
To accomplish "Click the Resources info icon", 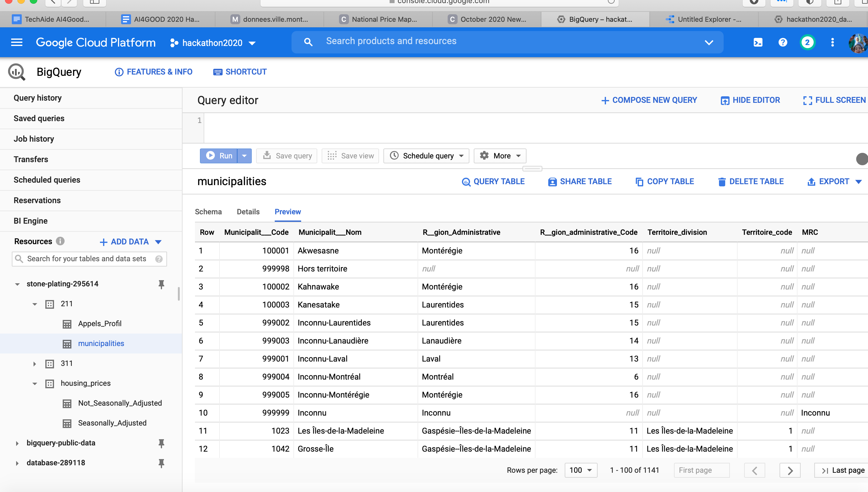I will tap(60, 241).
